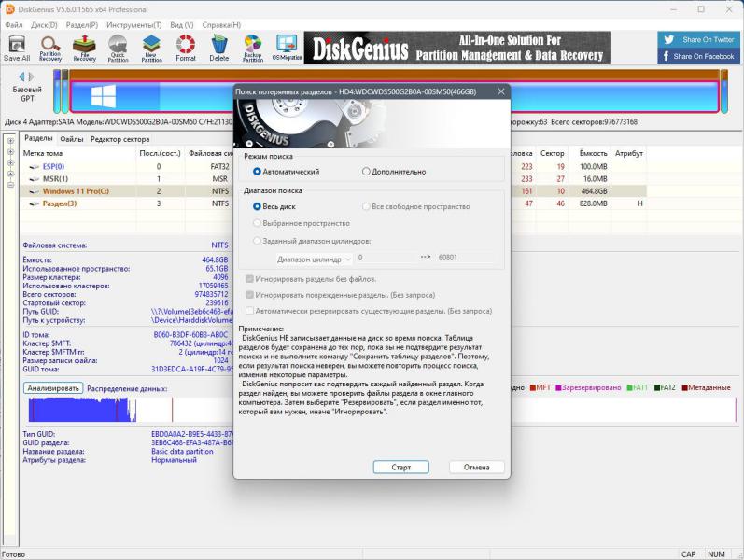The height and width of the screenshot is (560, 744).
Task: Go to previous disk with left arrow
Action: tap(21, 77)
